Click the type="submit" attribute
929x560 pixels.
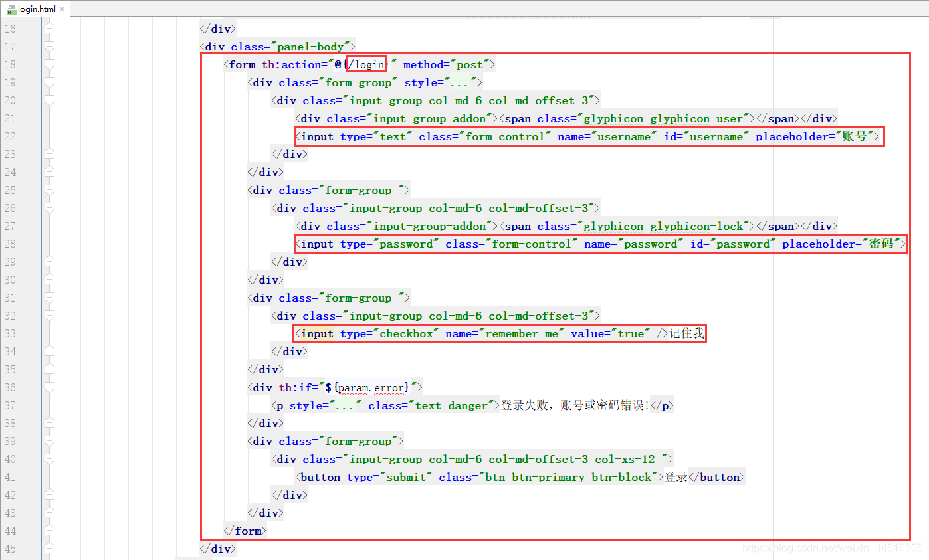point(389,477)
